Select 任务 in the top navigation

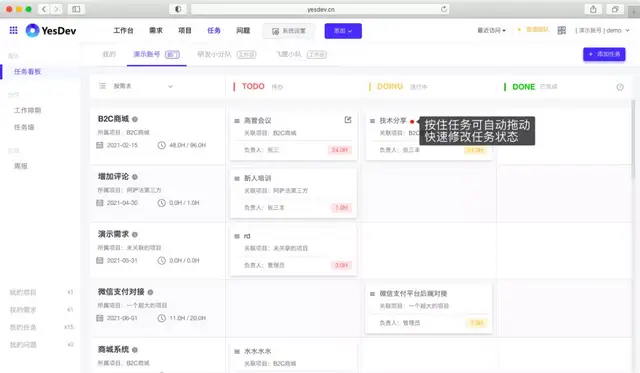(x=214, y=30)
